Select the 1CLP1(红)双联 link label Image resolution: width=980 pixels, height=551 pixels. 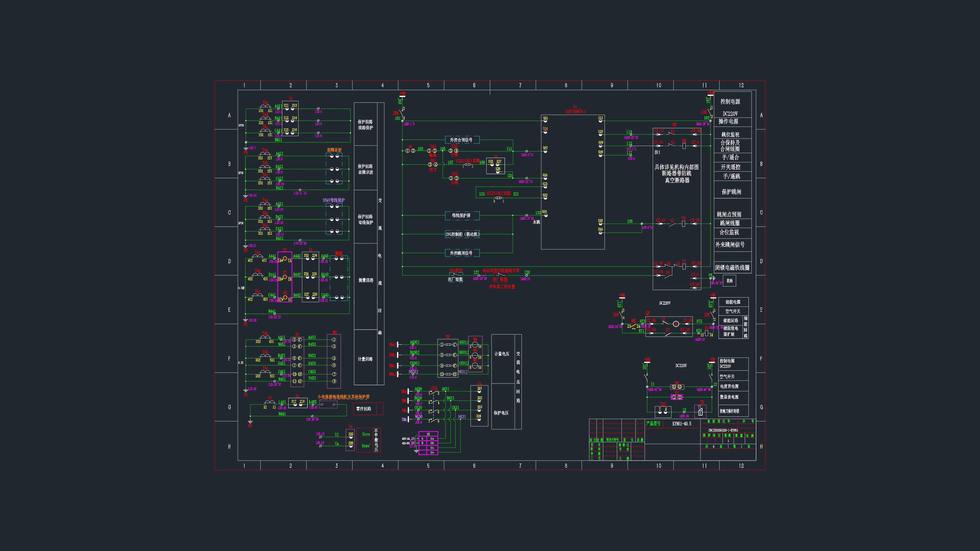pyautogui.click(x=498, y=194)
